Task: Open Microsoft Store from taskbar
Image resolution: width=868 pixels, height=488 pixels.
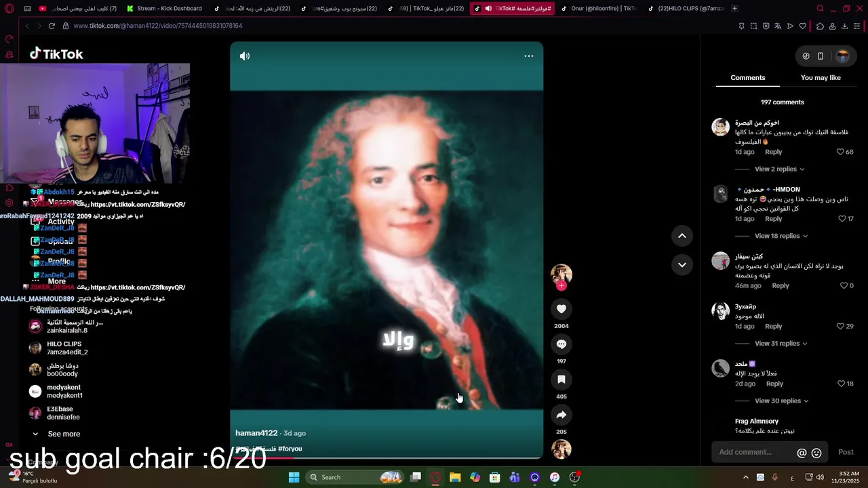Action: pyautogui.click(x=495, y=477)
